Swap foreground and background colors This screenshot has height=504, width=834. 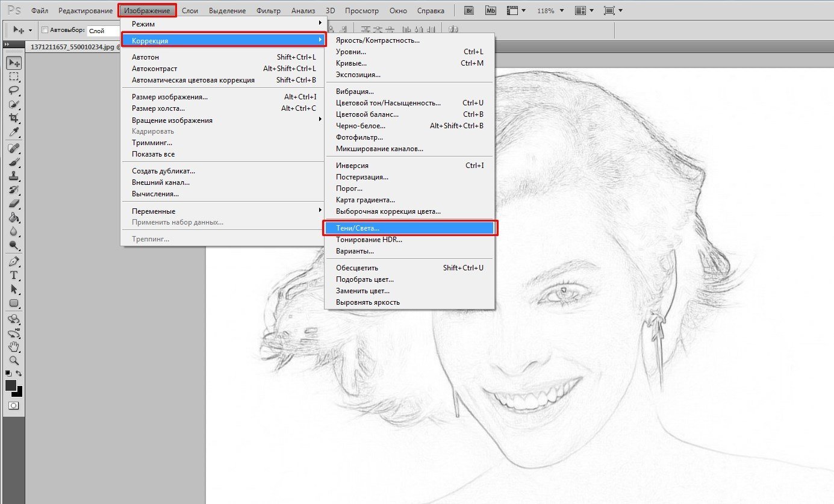pos(19,374)
